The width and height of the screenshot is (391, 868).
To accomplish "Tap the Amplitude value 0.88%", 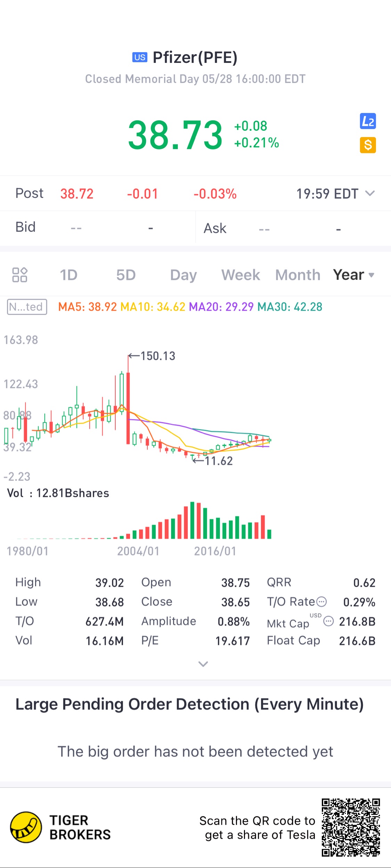I will point(234,621).
